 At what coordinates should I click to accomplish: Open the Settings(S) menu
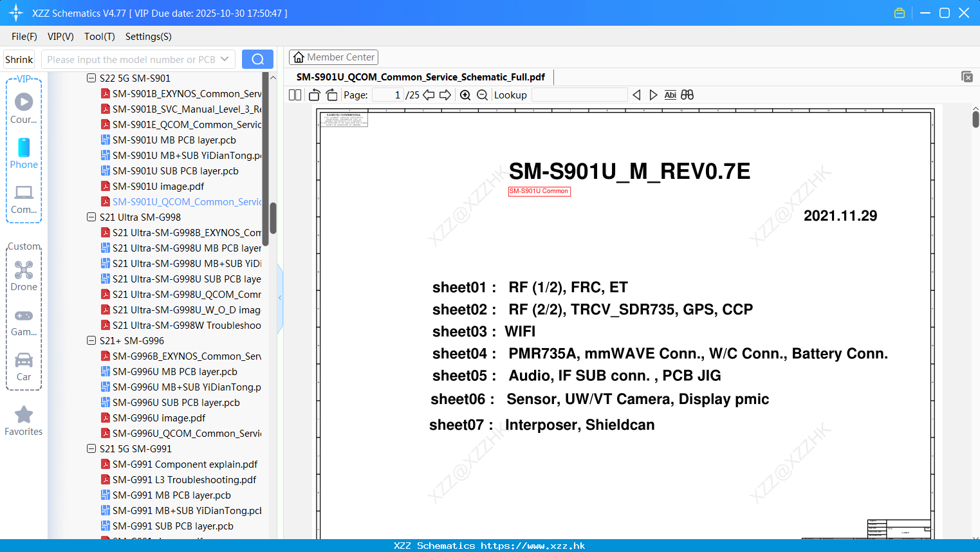pyautogui.click(x=148, y=37)
